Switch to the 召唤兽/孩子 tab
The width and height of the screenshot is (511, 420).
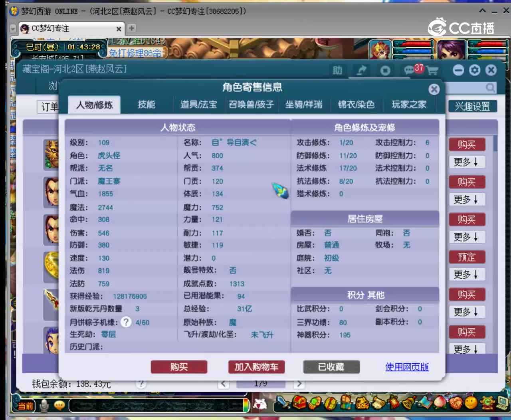coord(251,105)
